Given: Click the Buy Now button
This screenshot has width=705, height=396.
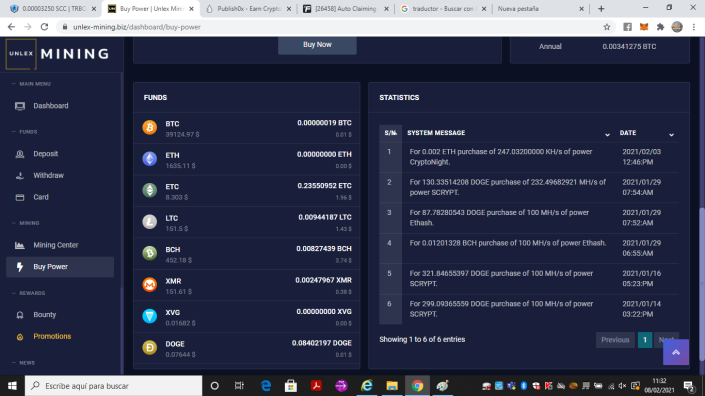Looking at the screenshot, I should click(x=317, y=45).
